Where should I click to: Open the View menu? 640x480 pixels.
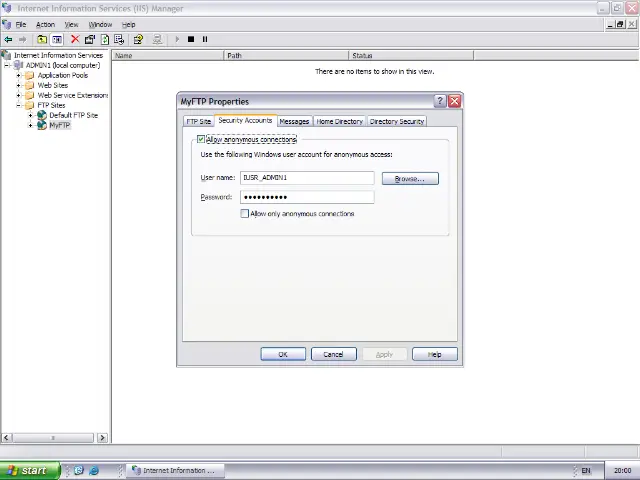tap(71, 24)
